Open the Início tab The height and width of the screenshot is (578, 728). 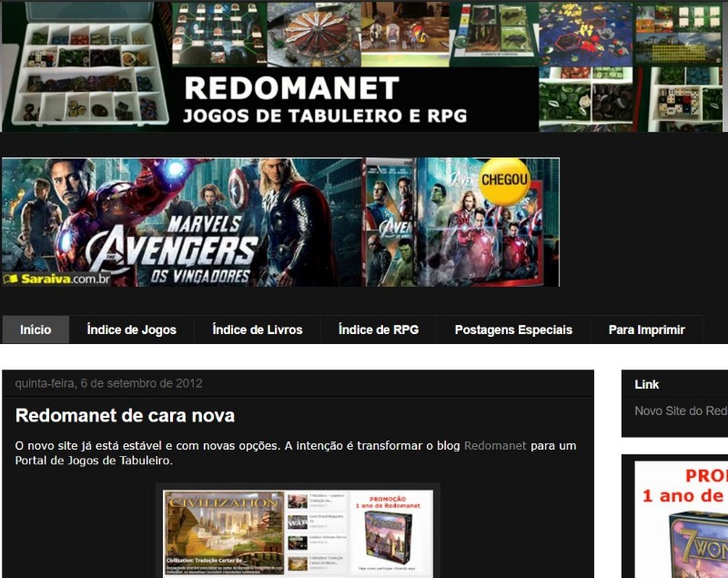35,330
